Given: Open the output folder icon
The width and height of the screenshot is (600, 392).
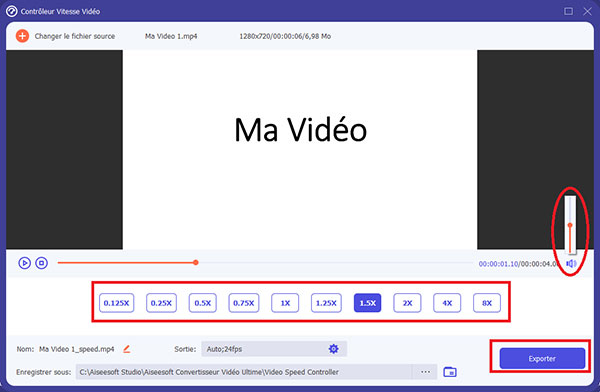Looking at the screenshot, I should coord(450,372).
